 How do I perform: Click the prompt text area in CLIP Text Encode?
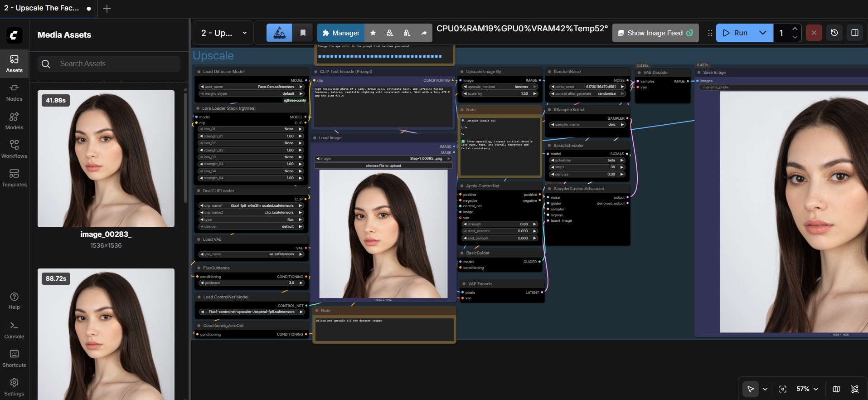click(383, 107)
